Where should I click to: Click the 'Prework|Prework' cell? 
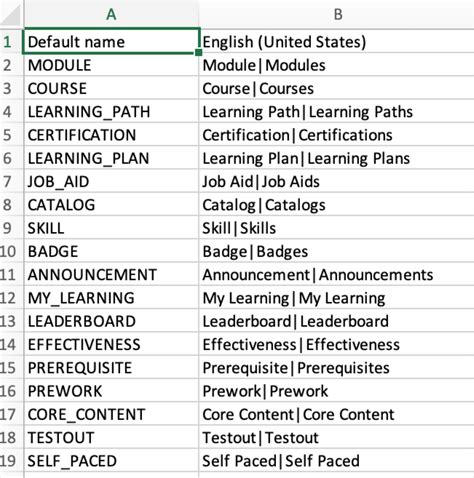tap(337, 391)
